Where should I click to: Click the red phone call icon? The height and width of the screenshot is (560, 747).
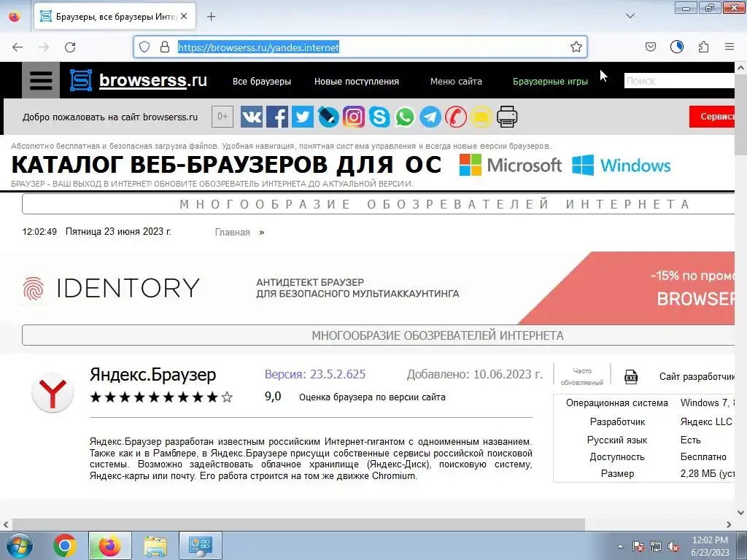[456, 117]
